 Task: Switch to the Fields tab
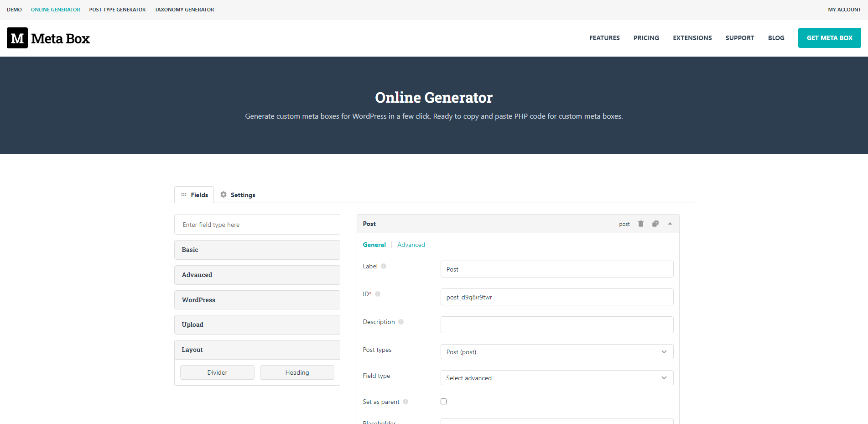[x=194, y=195]
